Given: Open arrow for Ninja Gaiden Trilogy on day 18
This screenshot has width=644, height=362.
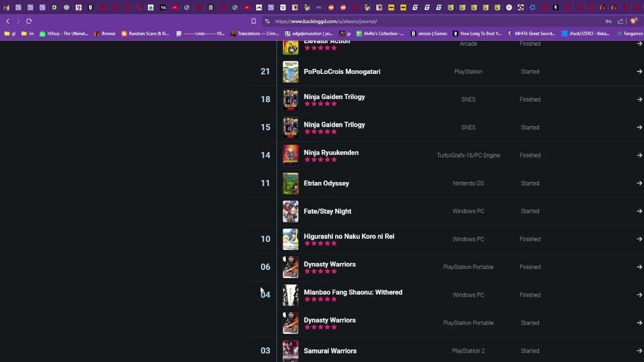Looking at the screenshot, I should [639, 100].
